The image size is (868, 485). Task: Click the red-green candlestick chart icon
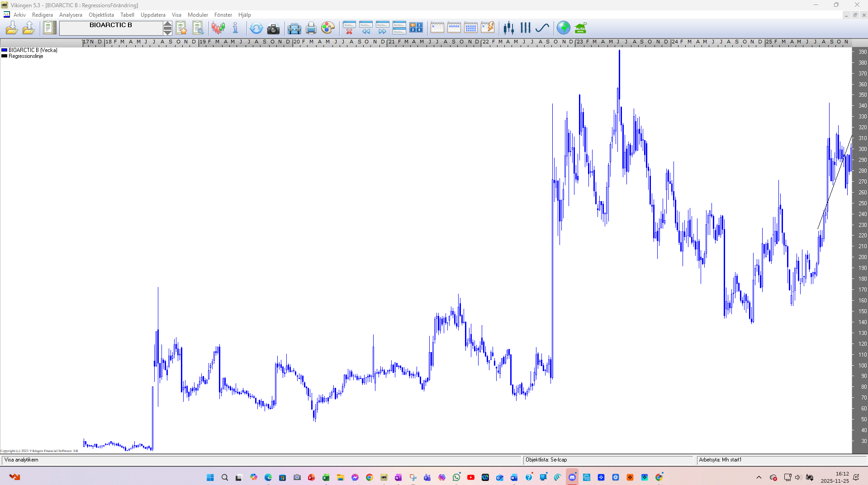(x=218, y=28)
